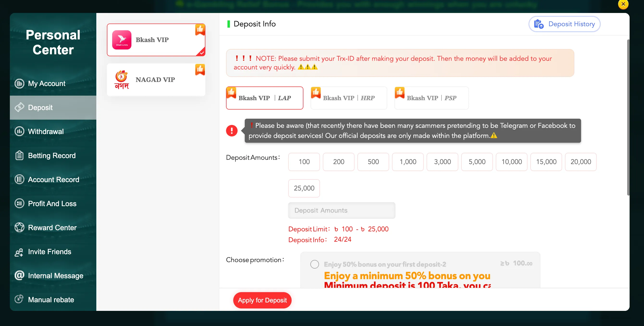Click the ≥৳ 100.00 promotion threshold

click(516, 263)
